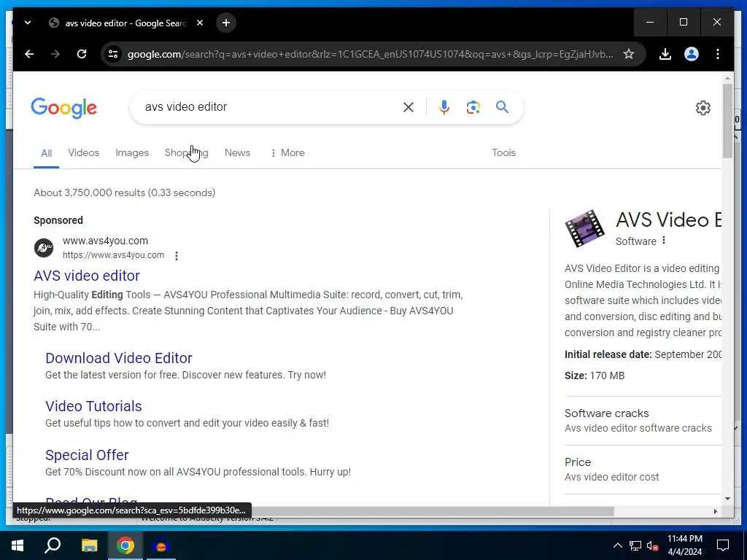Go back to the previous page
747x560 pixels.
(29, 54)
